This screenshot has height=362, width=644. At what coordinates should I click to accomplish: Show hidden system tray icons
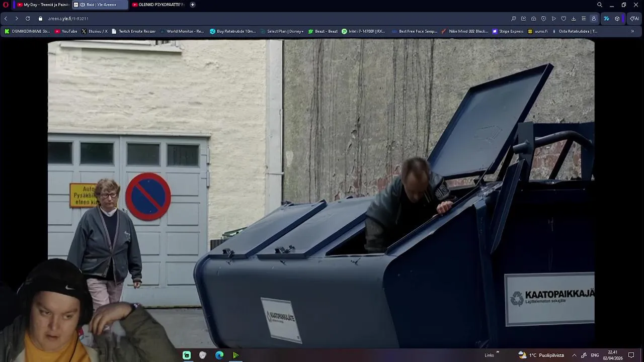click(x=574, y=355)
